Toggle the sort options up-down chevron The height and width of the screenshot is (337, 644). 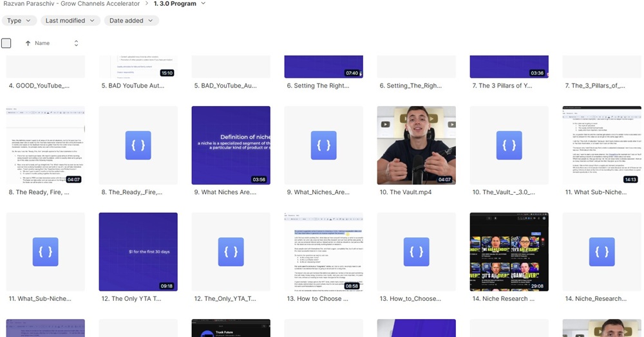point(76,43)
